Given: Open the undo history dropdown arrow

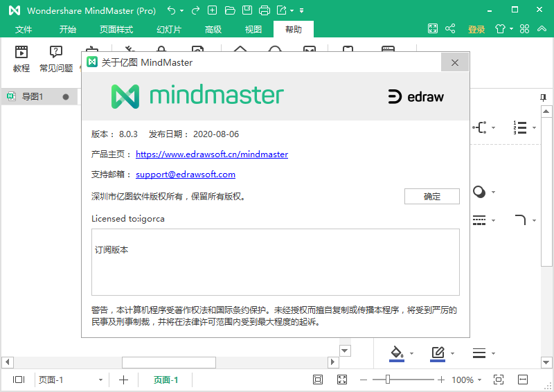Looking at the screenshot, I should point(181,11).
